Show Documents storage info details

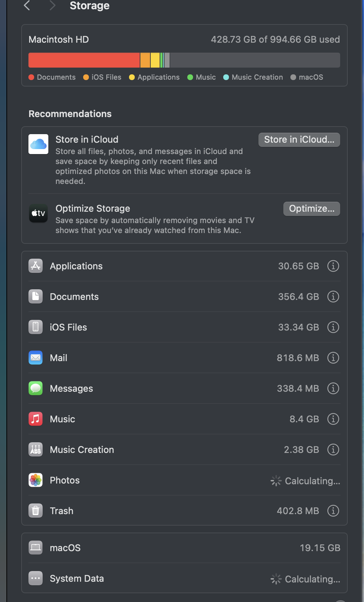(x=333, y=297)
